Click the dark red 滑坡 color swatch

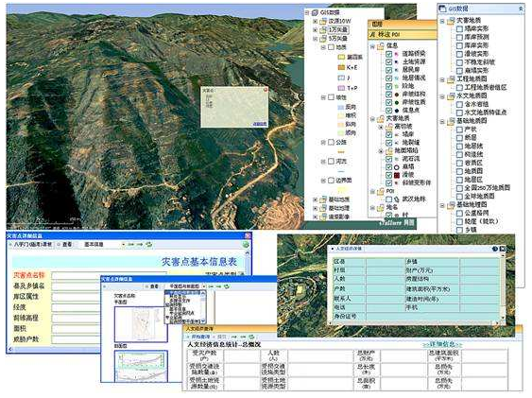click(x=397, y=176)
